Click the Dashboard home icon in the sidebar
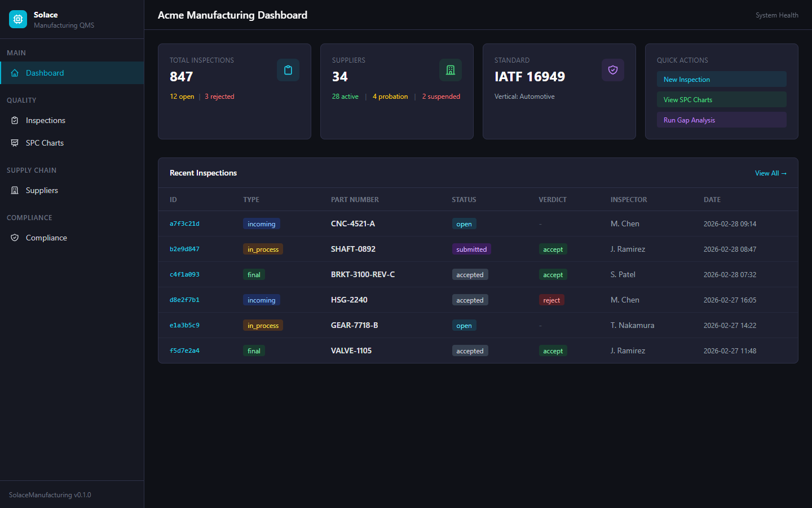This screenshot has width=812, height=508. coord(15,73)
